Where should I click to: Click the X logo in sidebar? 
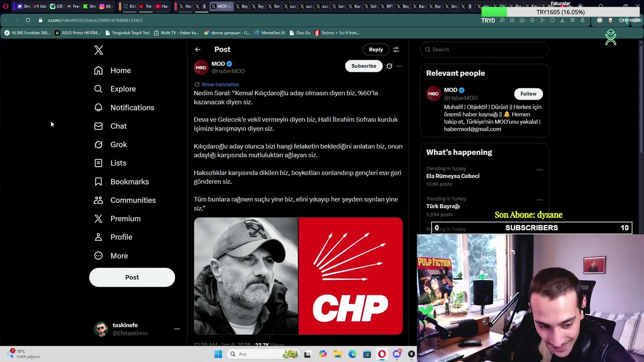pyautogui.click(x=99, y=50)
